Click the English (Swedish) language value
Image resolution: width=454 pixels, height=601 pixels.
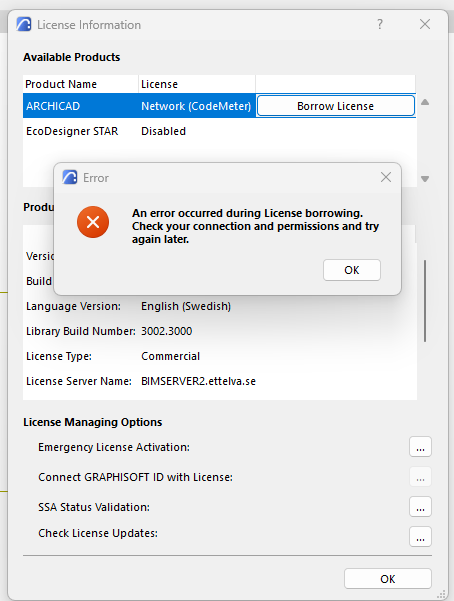186,306
